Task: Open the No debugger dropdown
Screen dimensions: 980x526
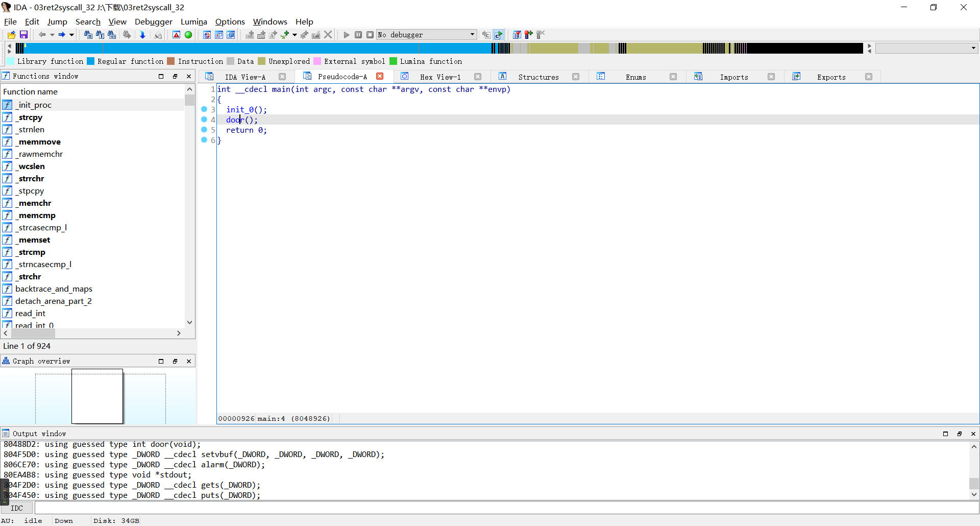Action: 472,35
